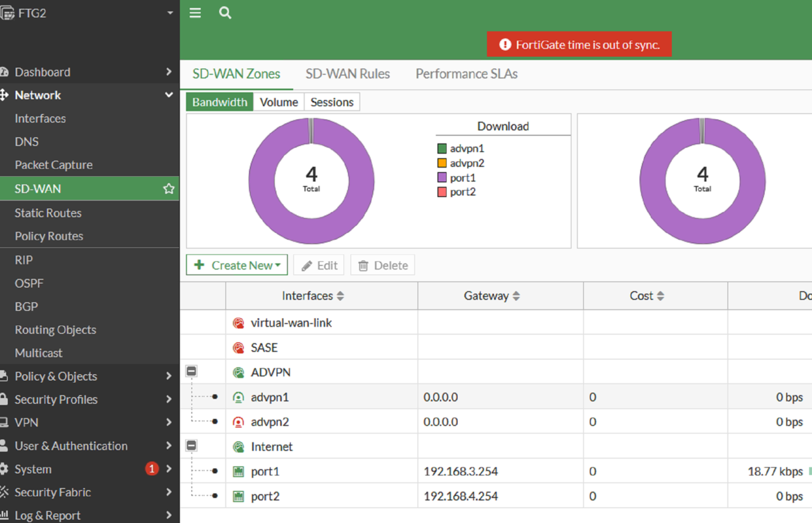Screen dimensions: 812x523
Task: Click the Dashboard gauge icon
Action: [4, 72]
